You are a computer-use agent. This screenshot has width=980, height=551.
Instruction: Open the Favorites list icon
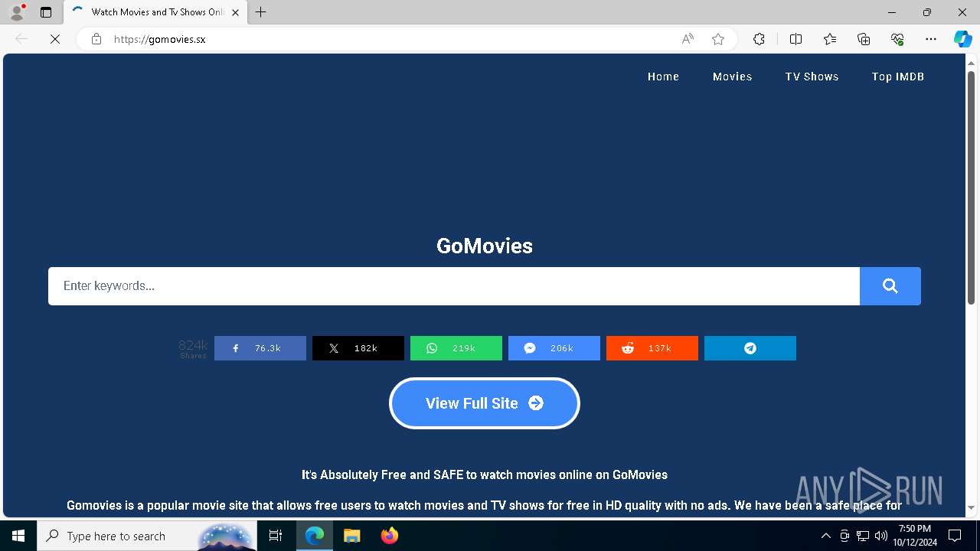[x=830, y=39]
